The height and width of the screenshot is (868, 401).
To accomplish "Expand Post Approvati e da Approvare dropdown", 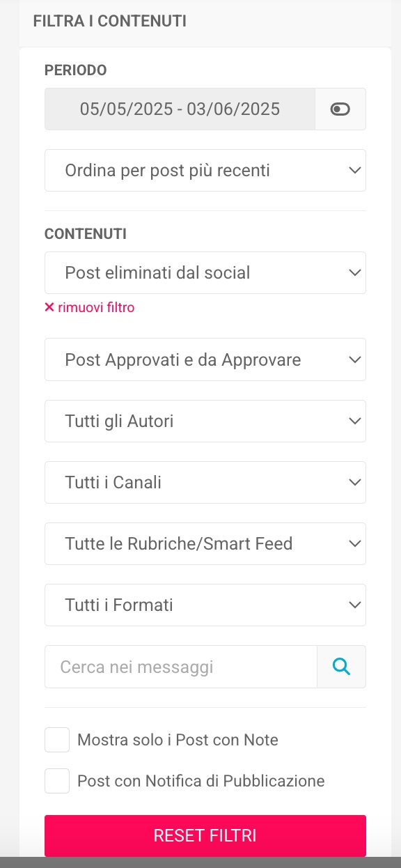I will click(x=205, y=359).
